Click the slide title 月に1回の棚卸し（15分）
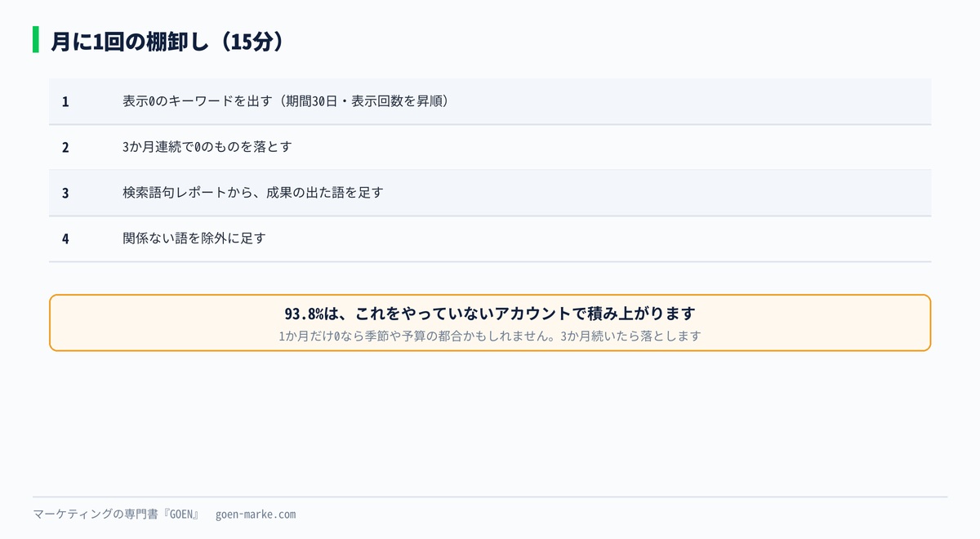Screen dimensions: 980x539 [x=167, y=41]
